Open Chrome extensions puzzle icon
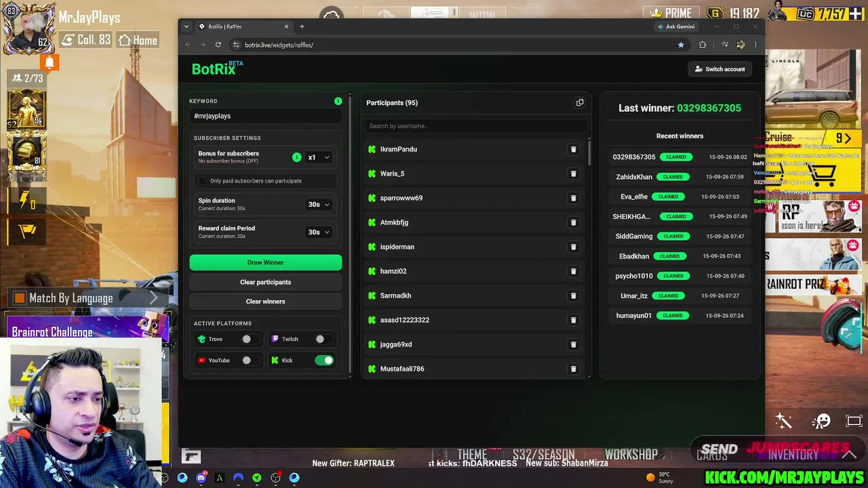Image resolution: width=868 pixels, height=488 pixels. tap(703, 45)
